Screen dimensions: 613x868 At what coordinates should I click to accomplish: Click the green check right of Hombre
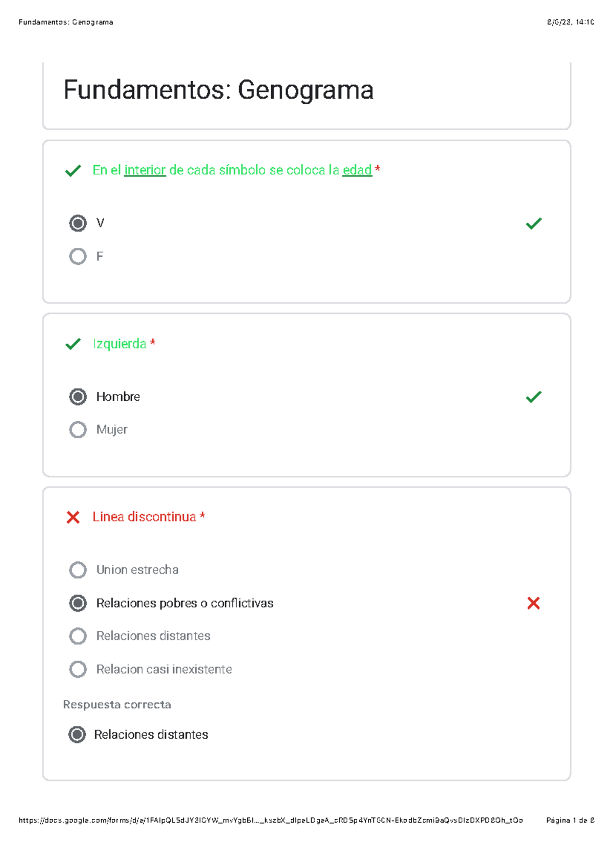point(534,397)
